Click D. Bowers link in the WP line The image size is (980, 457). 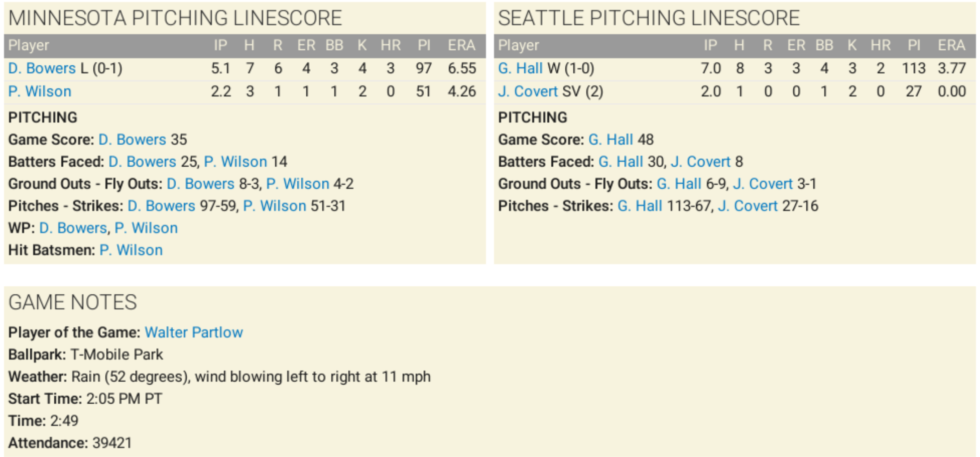click(x=73, y=228)
